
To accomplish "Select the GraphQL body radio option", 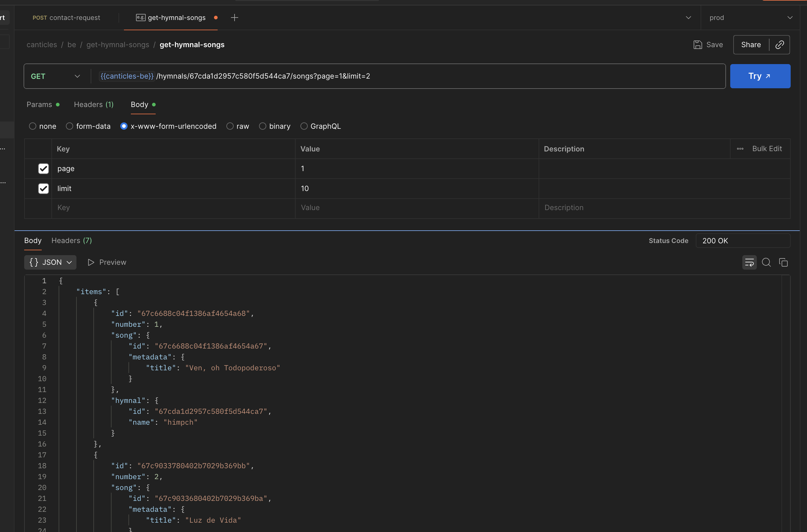I will click(304, 126).
